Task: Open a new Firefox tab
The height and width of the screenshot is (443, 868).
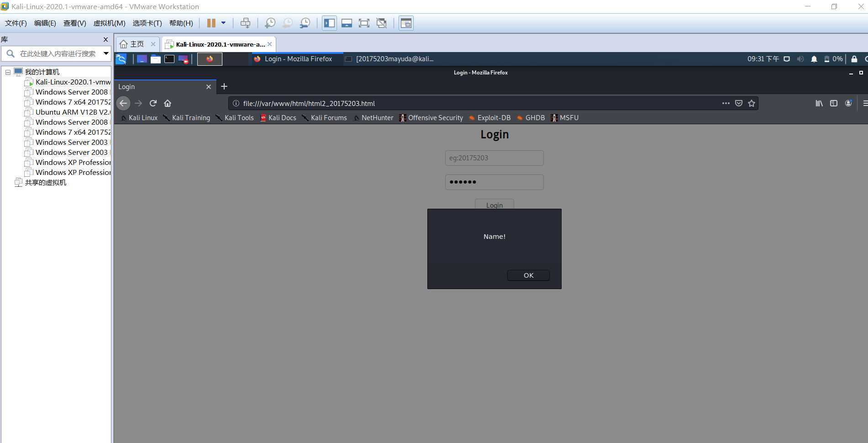Action: click(224, 86)
